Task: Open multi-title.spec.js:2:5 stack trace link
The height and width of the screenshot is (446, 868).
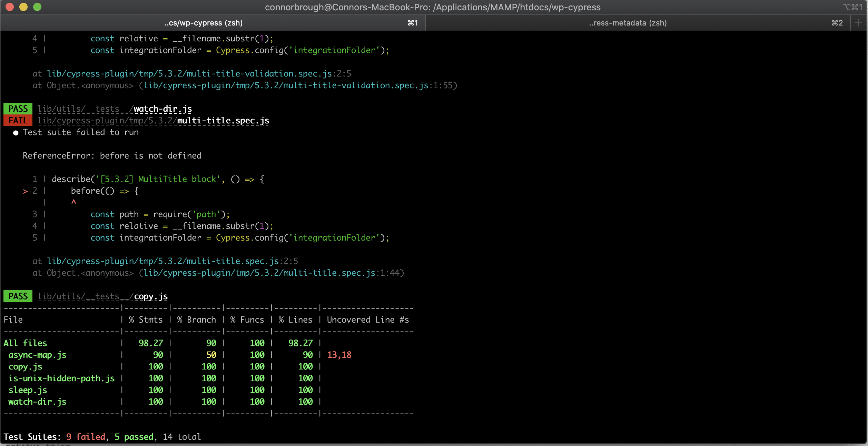Action: click(172, 261)
